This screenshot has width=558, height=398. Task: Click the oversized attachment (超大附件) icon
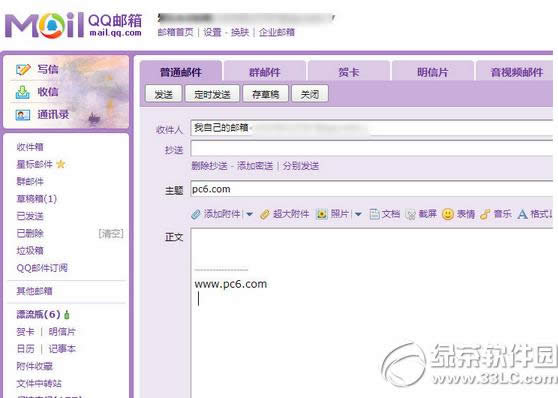tap(265, 214)
